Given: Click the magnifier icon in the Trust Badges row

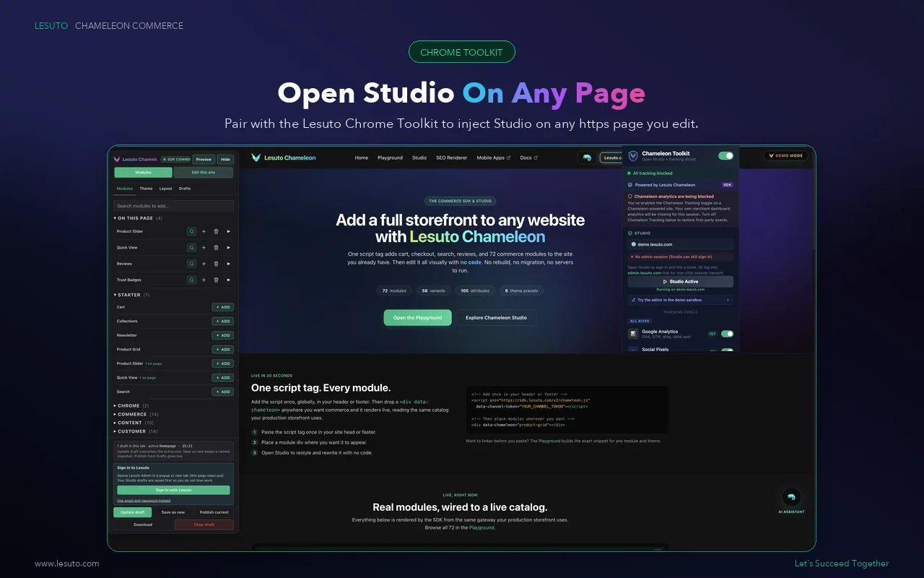Looking at the screenshot, I should click(192, 280).
